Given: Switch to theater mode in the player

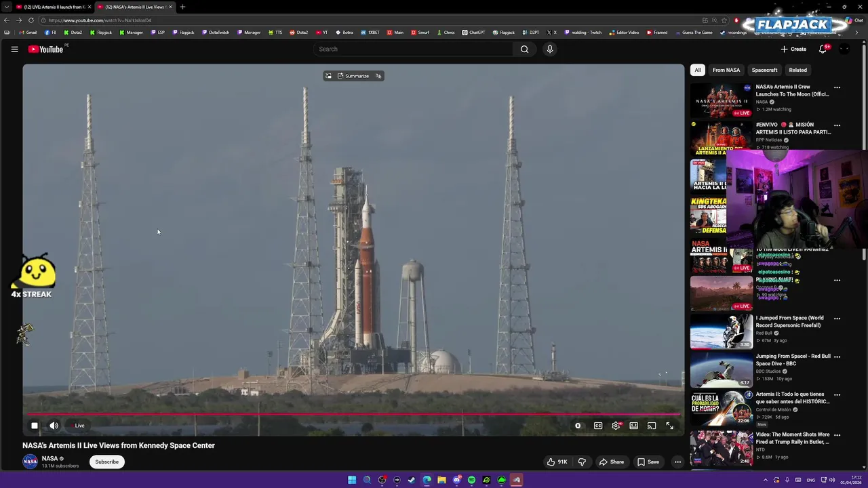Looking at the screenshot, I should point(633,426).
